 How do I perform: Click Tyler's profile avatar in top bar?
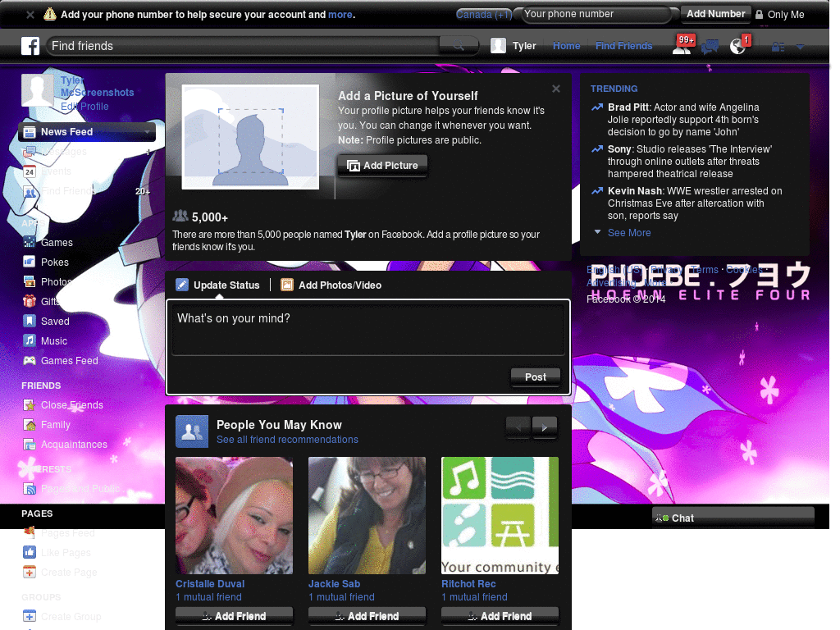(x=498, y=46)
